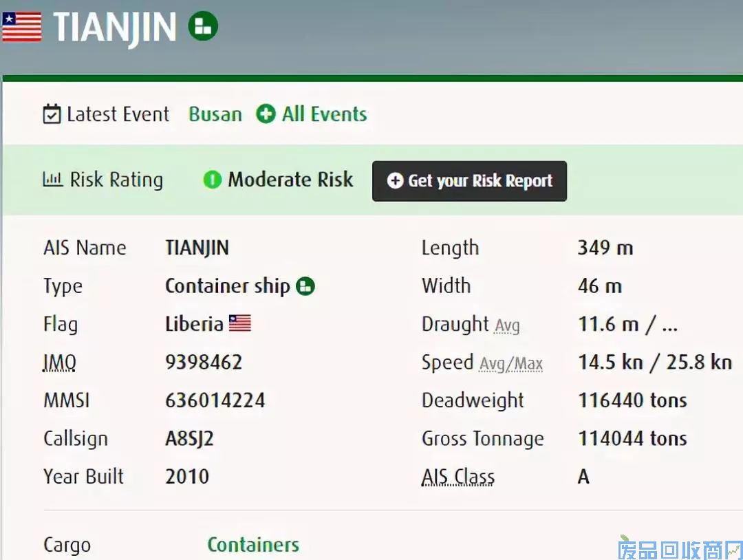Click the IMO abbreviation label
This screenshot has height=560, width=743.
point(60,362)
